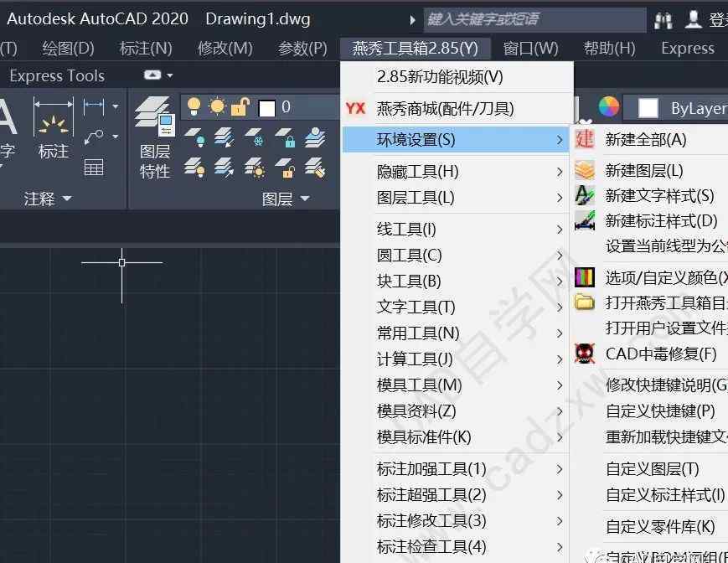Open the 绘图(D) menu

pyautogui.click(x=68, y=49)
